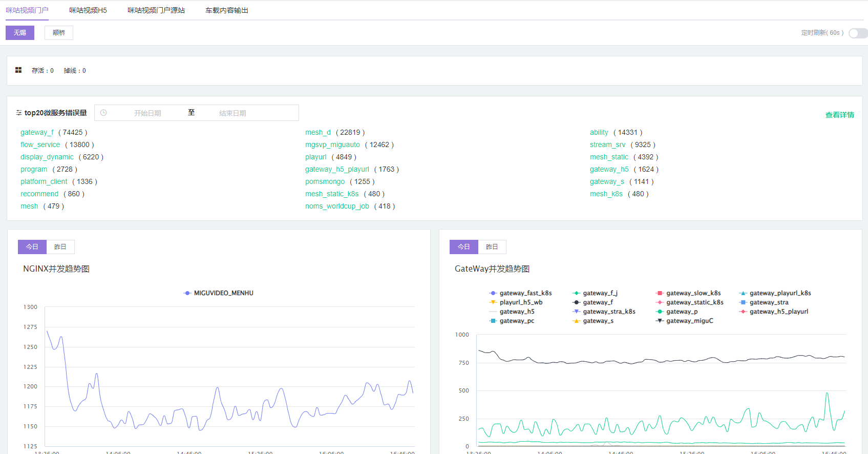The height and width of the screenshot is (454, 868).
Task: Toggle gateway_static_k8s legend series
Action: (690, 302)
